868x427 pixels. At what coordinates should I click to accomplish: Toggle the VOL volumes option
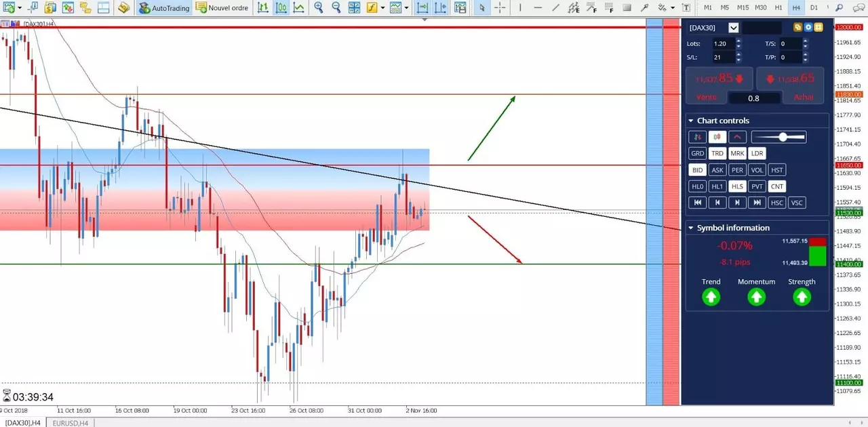tap(757, 170)
